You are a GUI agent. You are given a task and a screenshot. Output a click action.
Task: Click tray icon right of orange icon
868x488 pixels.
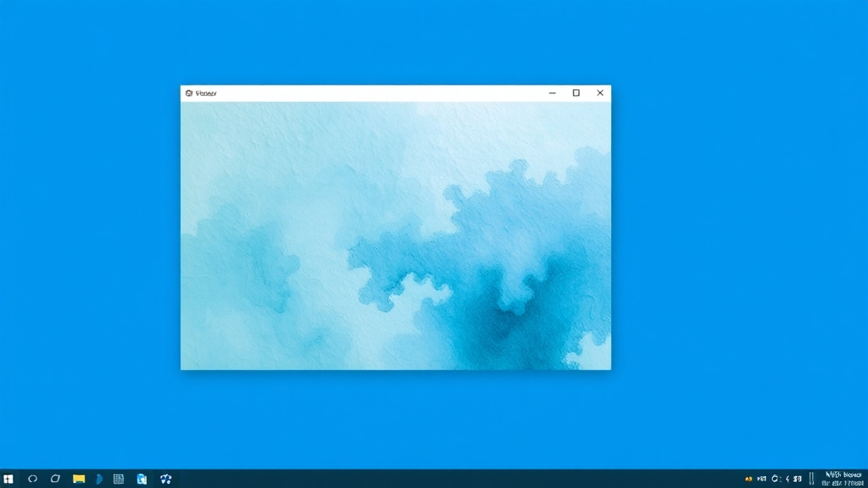761,479
